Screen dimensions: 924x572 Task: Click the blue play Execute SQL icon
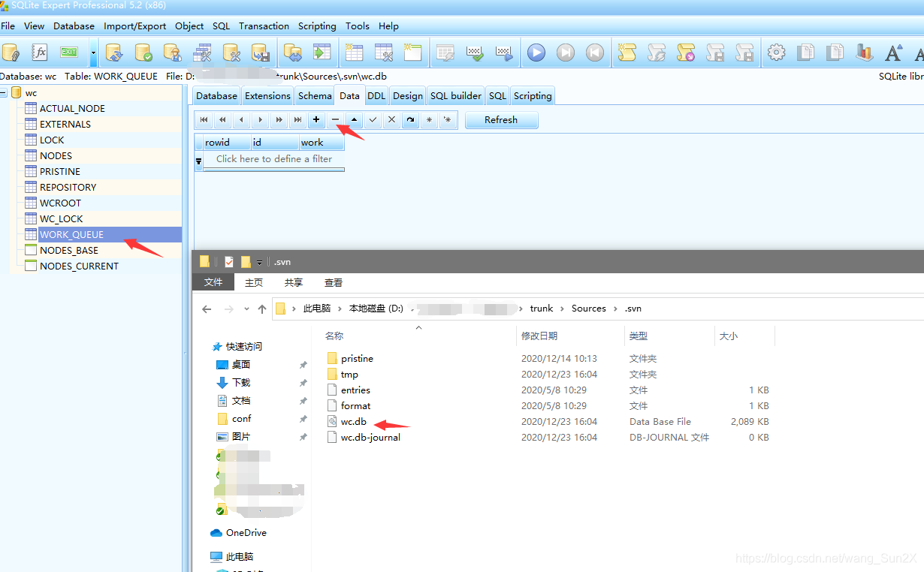point(536,53)
